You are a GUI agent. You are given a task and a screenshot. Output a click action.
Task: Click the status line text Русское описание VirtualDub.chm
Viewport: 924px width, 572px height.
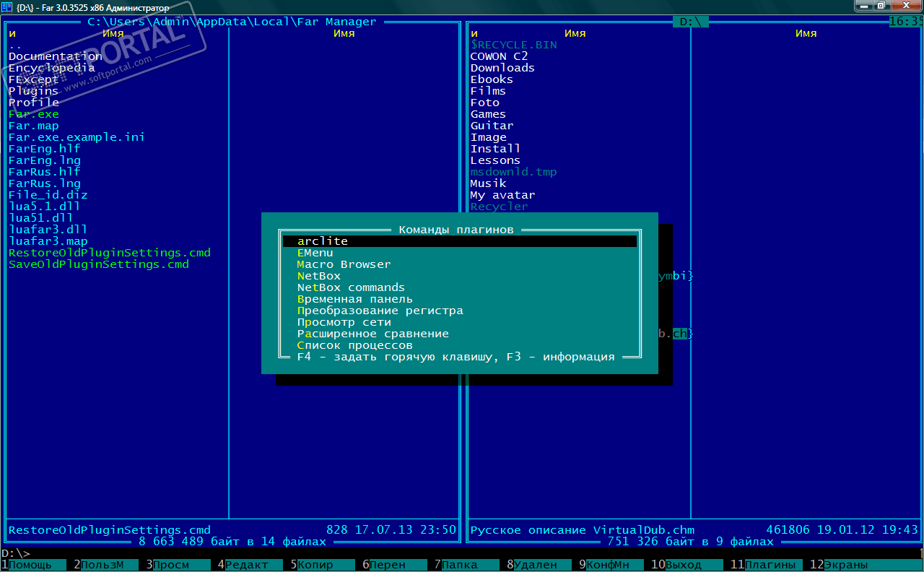(583, 530)
